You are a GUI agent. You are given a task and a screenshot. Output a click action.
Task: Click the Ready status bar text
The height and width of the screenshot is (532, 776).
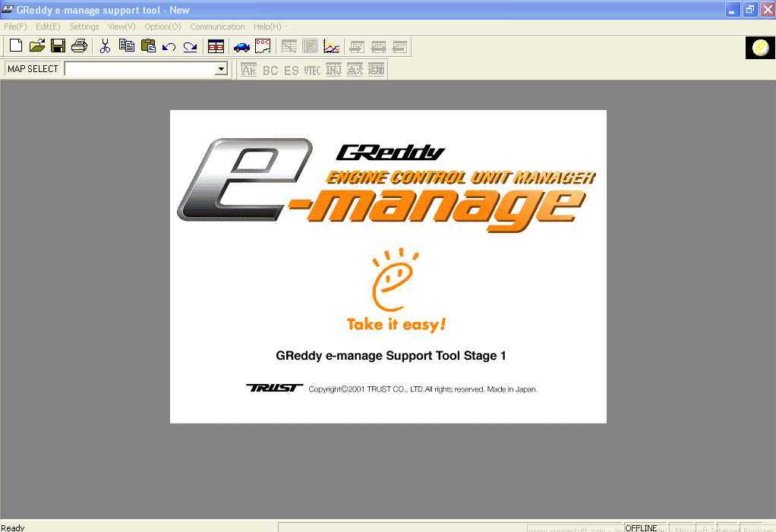pos(13,527)
